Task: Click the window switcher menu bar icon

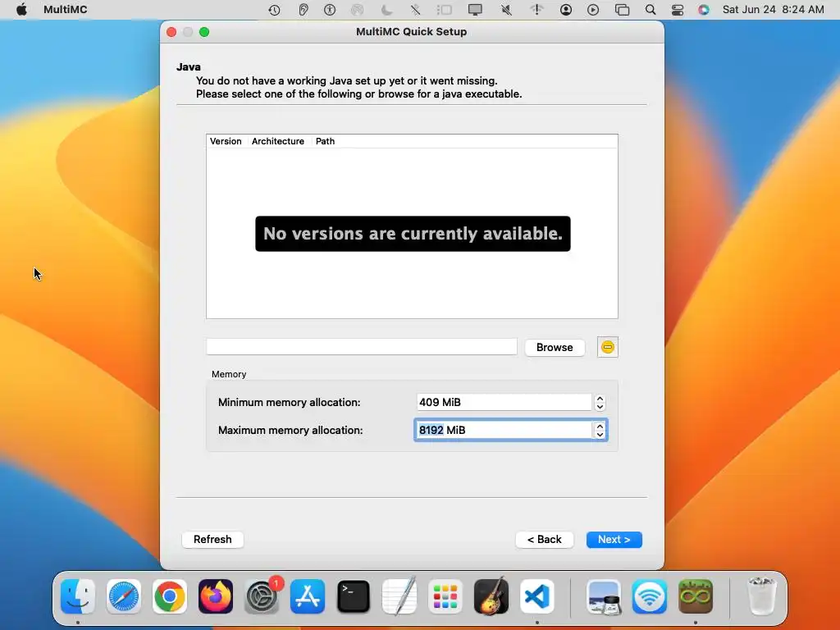Action: click(x=622, y=10)
